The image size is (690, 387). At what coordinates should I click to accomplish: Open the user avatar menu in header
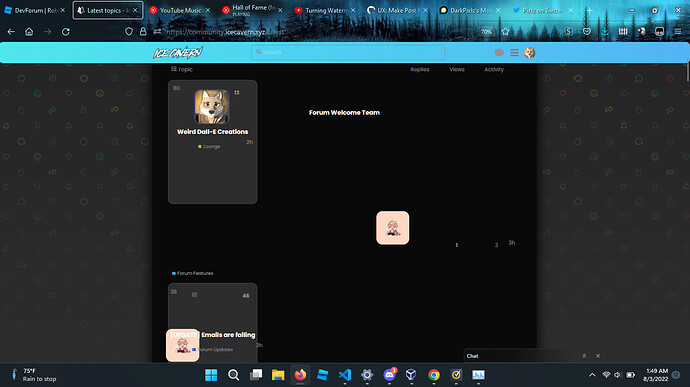pyautogui.click(x=529, y=53)
